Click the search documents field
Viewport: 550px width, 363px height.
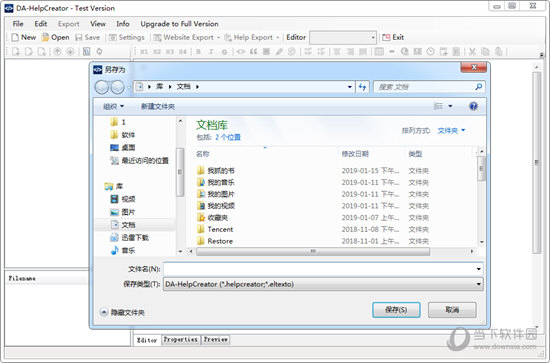(429, 87)
